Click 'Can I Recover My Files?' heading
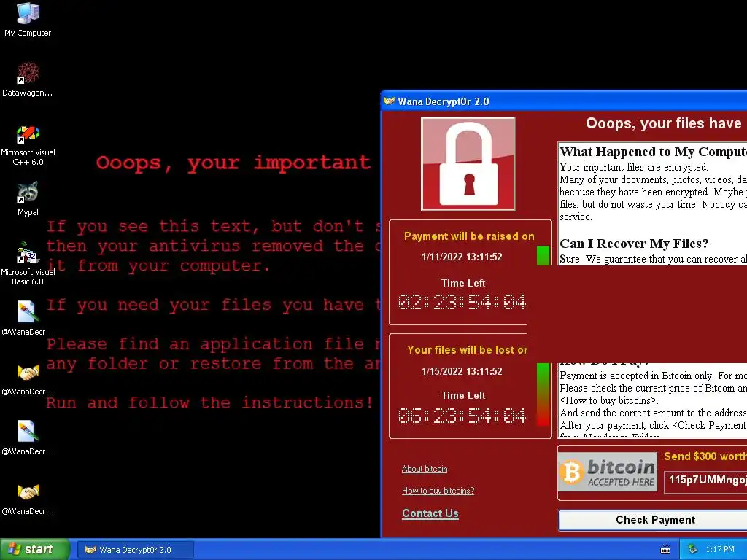This screenshot has width=747, height=560. 634,244
